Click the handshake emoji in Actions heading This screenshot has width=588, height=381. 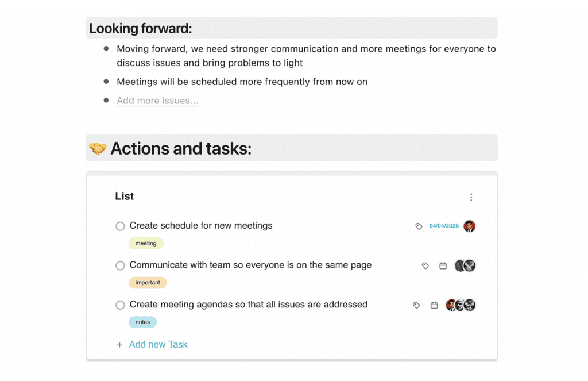pyautogui.click(x=98, y=149)
